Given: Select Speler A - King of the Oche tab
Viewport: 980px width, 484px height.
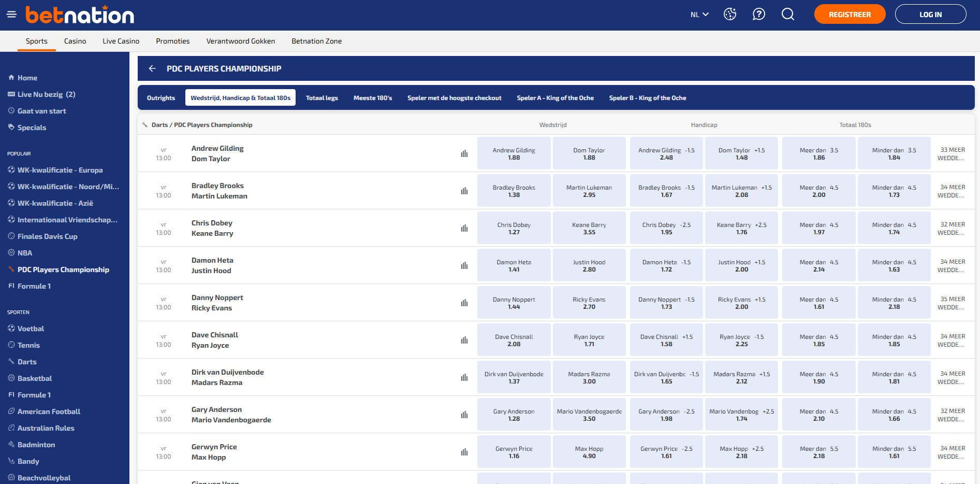Looking at the screenshot, I should [555, 98].
